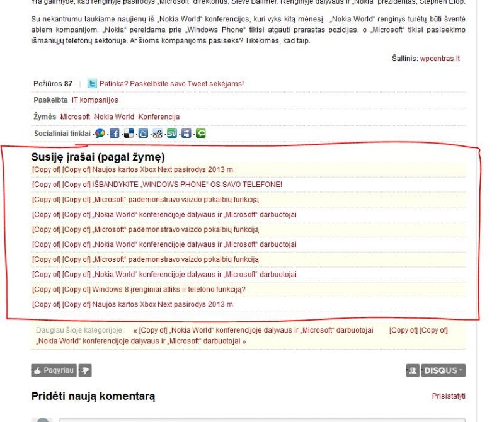Share the article on Facebook

(x=115, y=133)
